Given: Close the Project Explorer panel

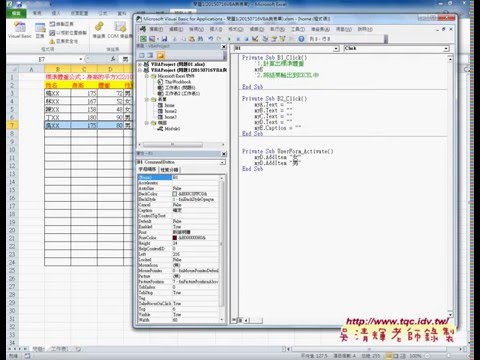Looking at the screenshot, I should (x=224, y=47).
